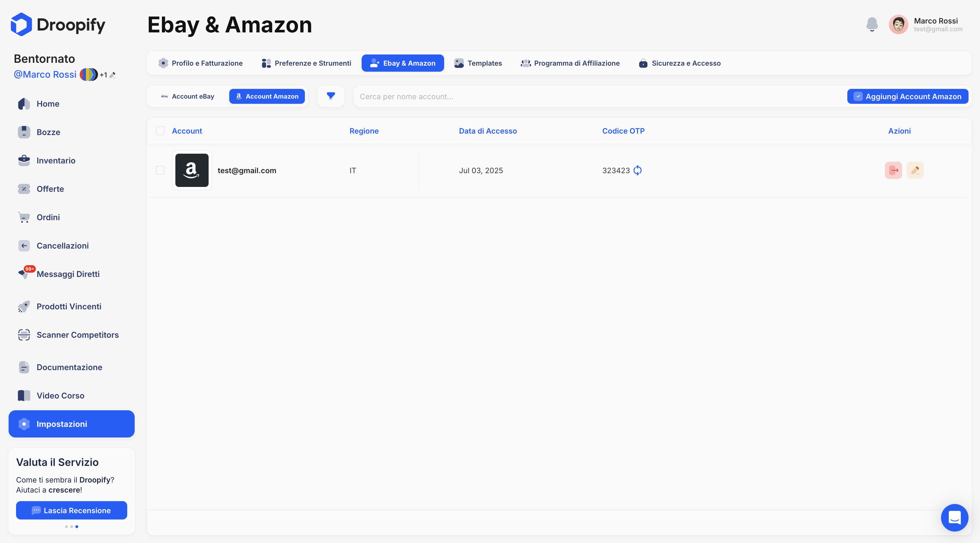Click the Droopify logo

(x=58, y=25)
